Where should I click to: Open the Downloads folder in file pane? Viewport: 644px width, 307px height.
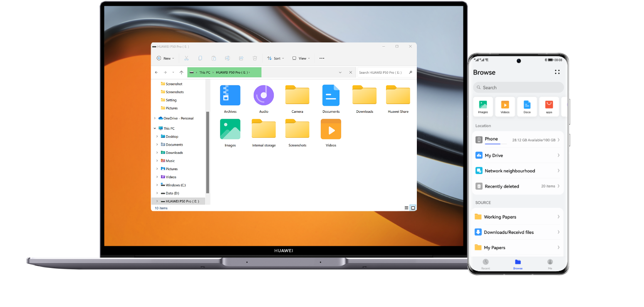tap(364, 95)
